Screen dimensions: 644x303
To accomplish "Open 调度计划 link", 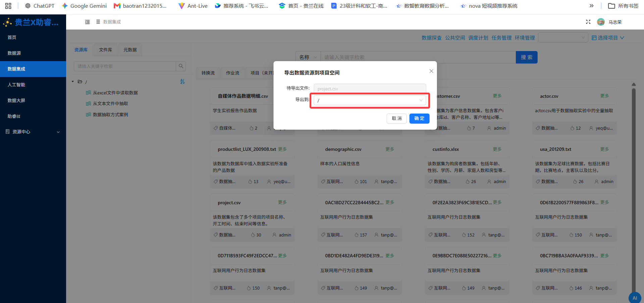I will [478, 38].
